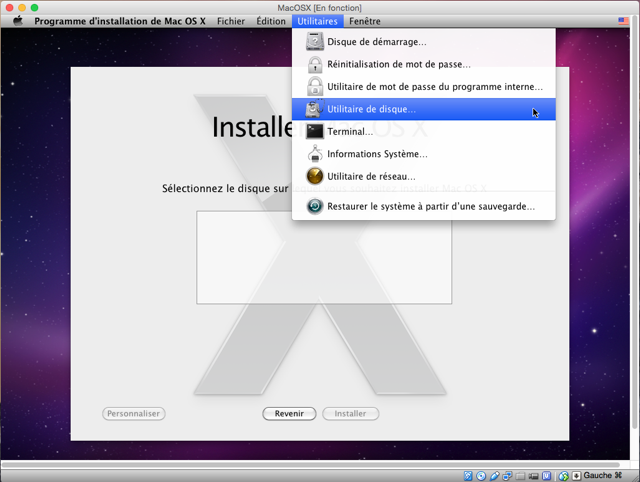Image resolution: width=640 pixels, height=482 pixels.
Task: Choose Disque de démarrage menu entry
Action: coord(424,42)
